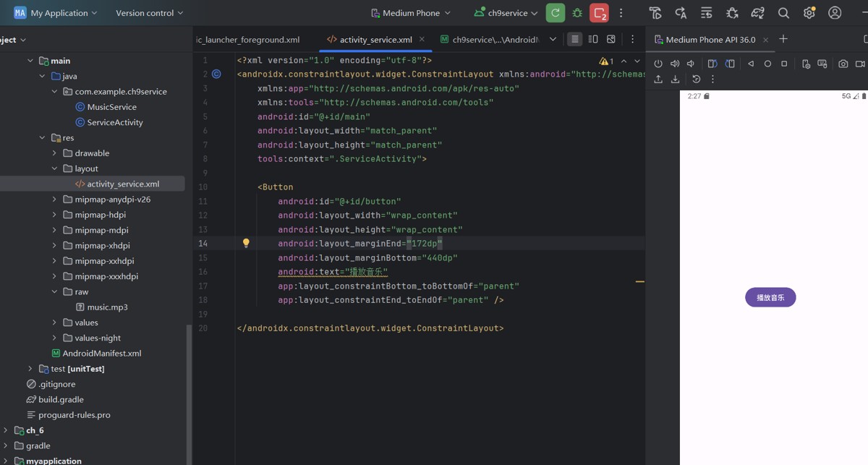This screenshot has height=465, width=868.
Task: Switch editor to Design view mode
Action: click(611, 39)
